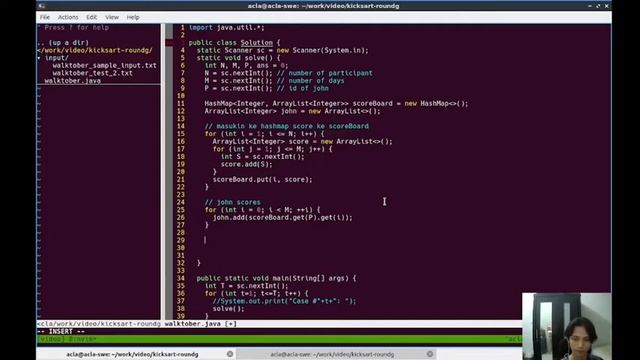Switch to the first terminal tab
Screen dimensions: 640x360
[x=132, y=354]
